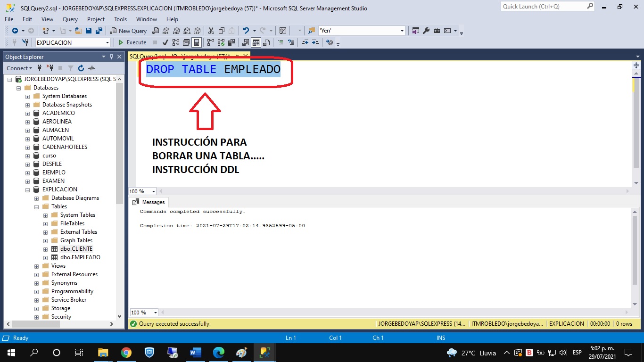The width and height of the screenshot is (644, 362).
Task: Click the Quick Launch search field
Action: click(x=548, y=7)
